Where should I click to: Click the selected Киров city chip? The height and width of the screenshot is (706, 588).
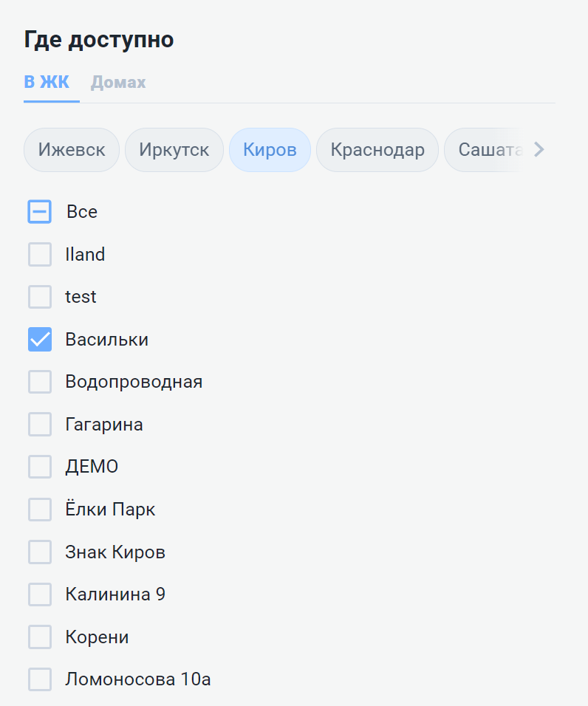[270, 150]
